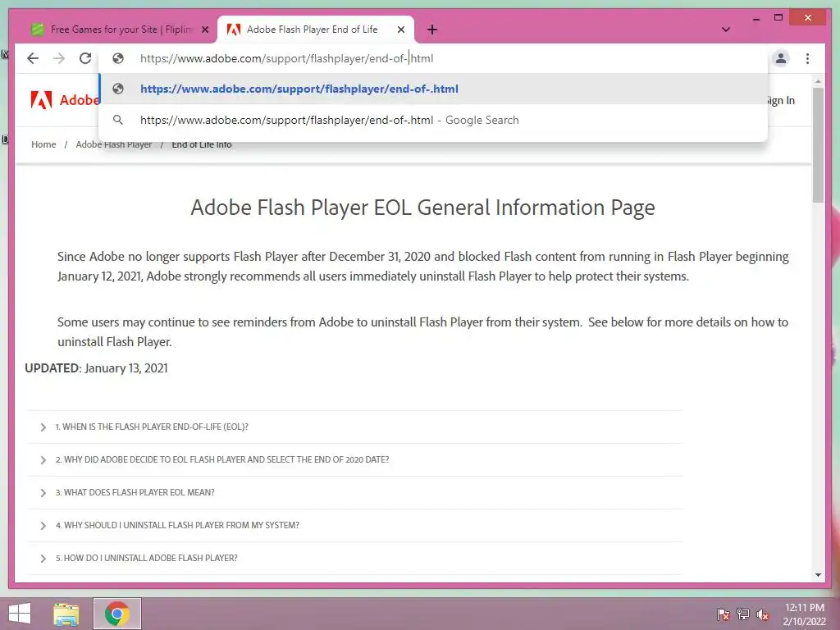Reload the page with the refresh icon
The height and width of the screenshot is (630, 840).
[x=85, y=58]
